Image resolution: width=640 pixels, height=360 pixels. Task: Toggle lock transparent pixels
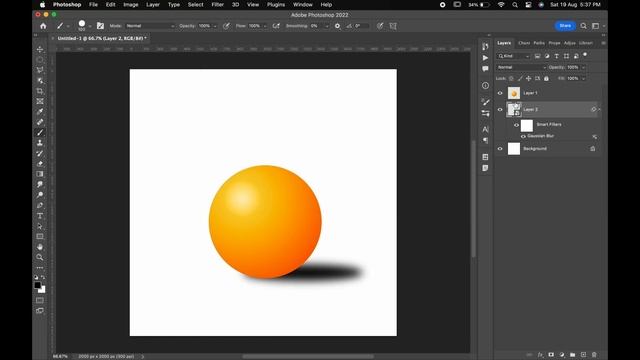[511, 78]
